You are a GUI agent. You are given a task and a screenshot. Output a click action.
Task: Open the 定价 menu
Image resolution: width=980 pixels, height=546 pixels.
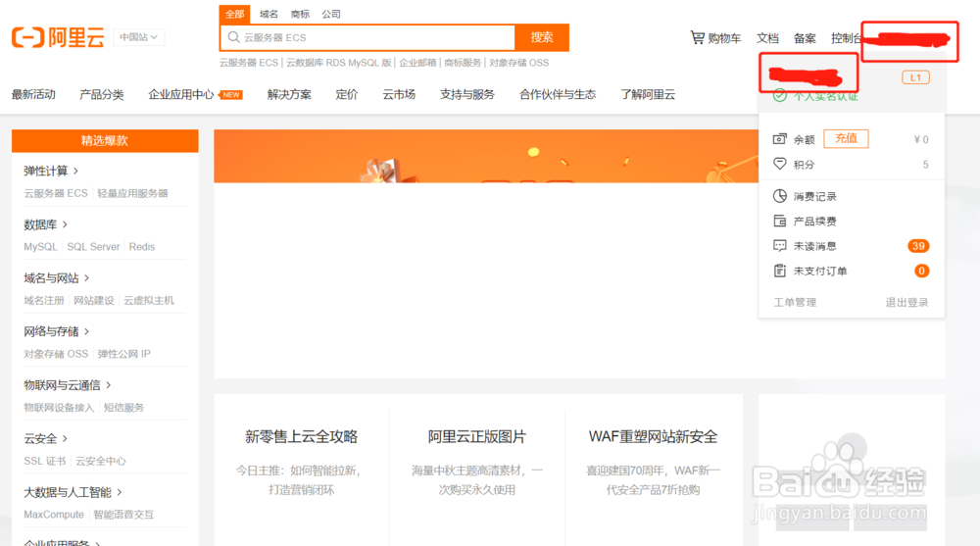pyautogui.click(x=347, y=94)
